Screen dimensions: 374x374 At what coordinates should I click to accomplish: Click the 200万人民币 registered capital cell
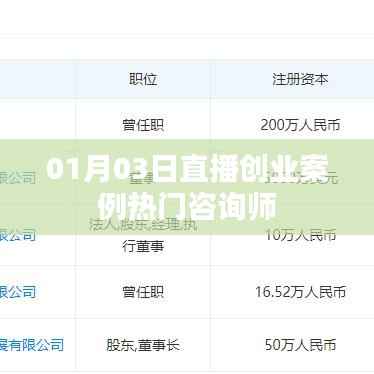tap(300, 125)
